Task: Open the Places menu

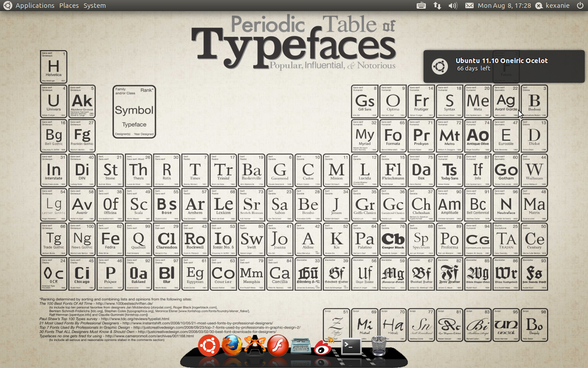Action: pos(69,6)
